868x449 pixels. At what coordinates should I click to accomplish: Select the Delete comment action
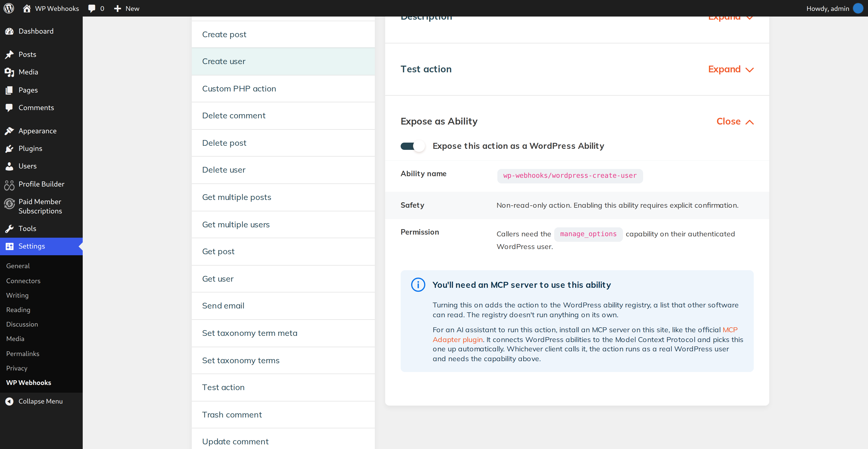283,115
